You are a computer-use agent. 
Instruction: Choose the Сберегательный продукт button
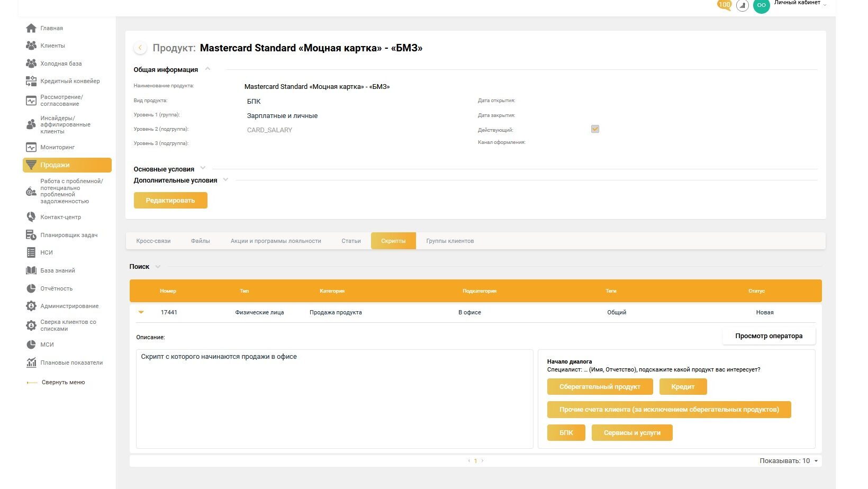pos(600,387)
